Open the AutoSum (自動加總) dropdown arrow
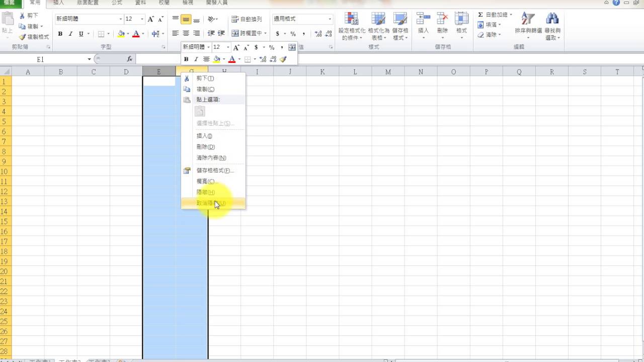The height and width of the screenshot is (362, 644). [511, 15]
